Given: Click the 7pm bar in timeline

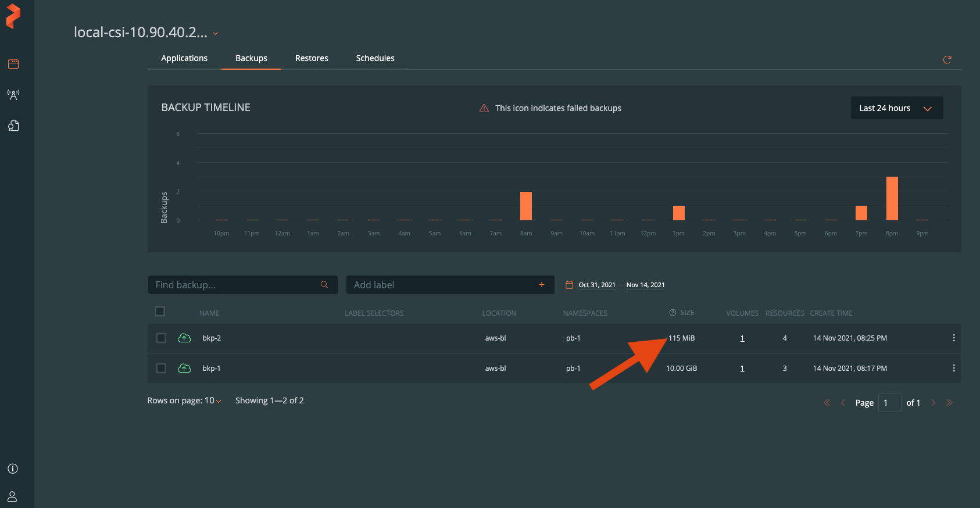Looking at the screenshot, I should point(861,213).
